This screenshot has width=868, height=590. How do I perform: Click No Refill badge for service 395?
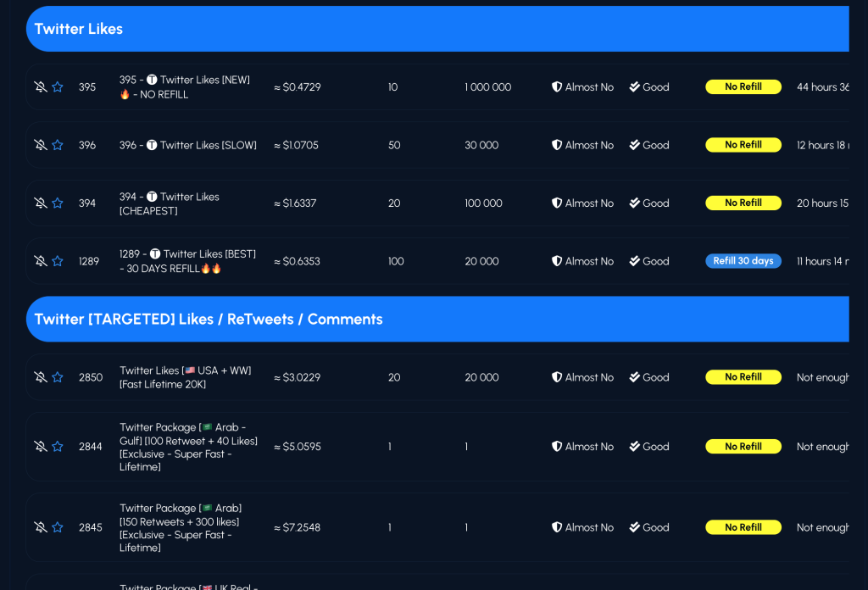tap(743, 87)
